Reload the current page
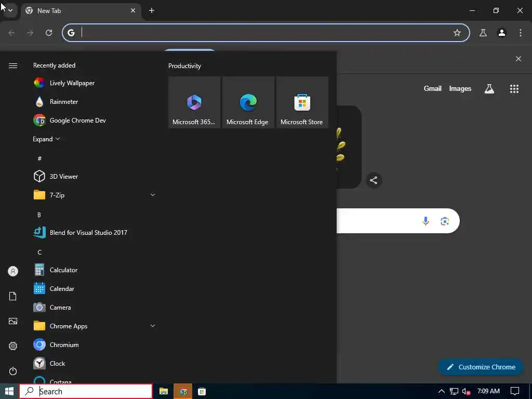This screenshot has width=532, height=399. pyautogui.click(x=49, y=33)
